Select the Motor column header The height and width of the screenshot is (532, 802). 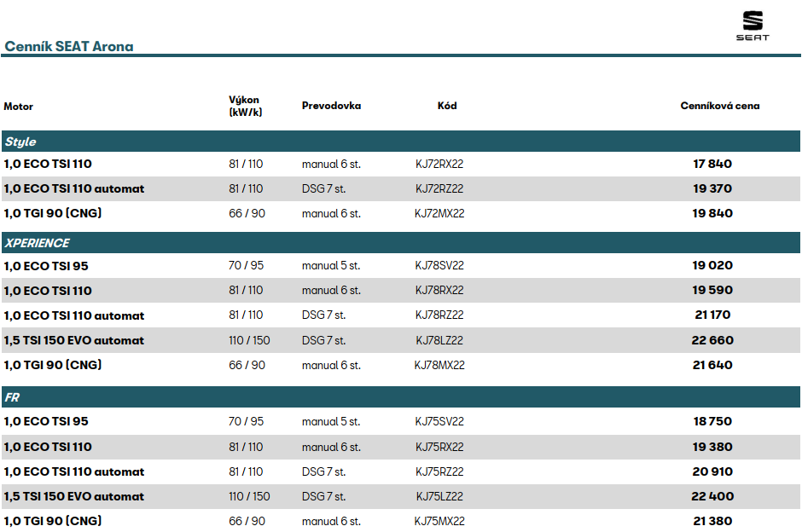[19, 107]
